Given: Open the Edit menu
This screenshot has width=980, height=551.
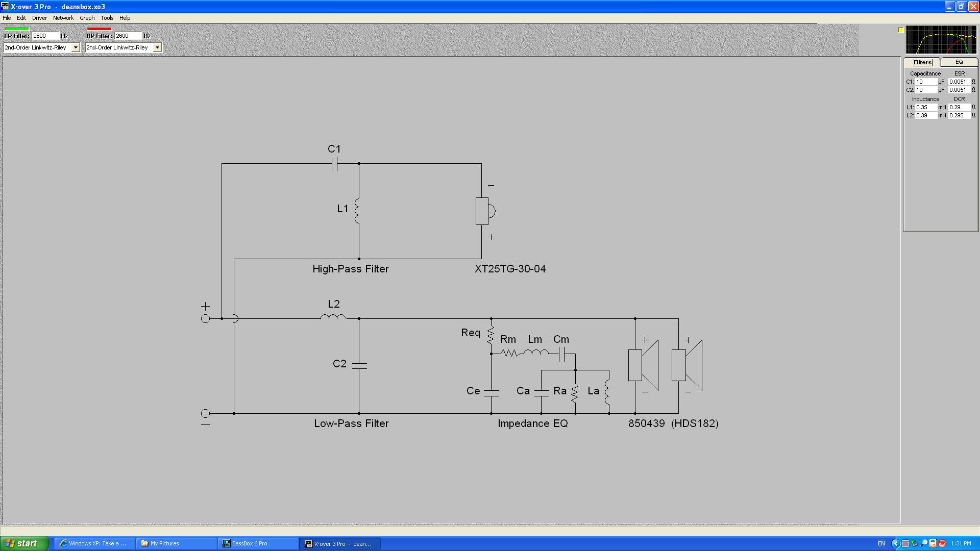Looking at the screenshot, I should tap(21, 18).
